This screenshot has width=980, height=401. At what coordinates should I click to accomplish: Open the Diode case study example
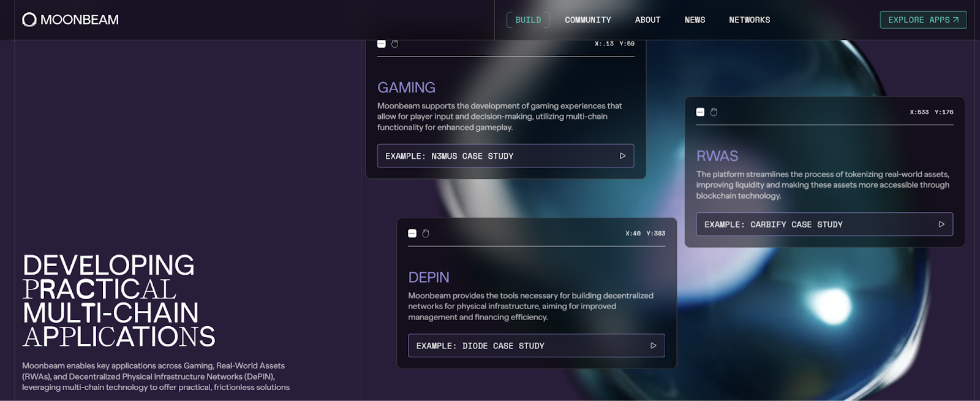[x=537, y=346]
